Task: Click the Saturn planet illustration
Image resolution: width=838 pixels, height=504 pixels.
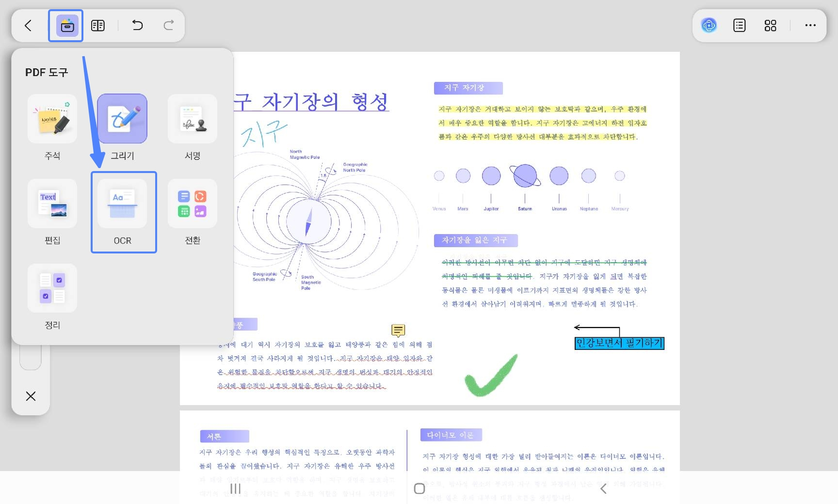Action: [x=525, y=175]
